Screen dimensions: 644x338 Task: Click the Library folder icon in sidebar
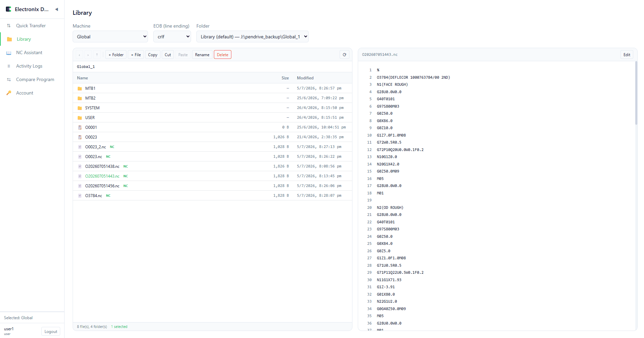(9, 39)
